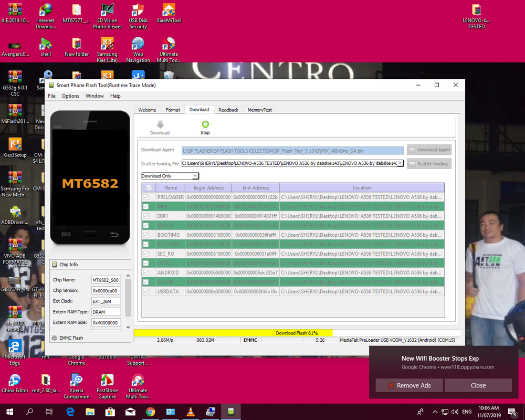The image size is (525, 420).
Task: Open the Options menu
Action: [70, 96]
